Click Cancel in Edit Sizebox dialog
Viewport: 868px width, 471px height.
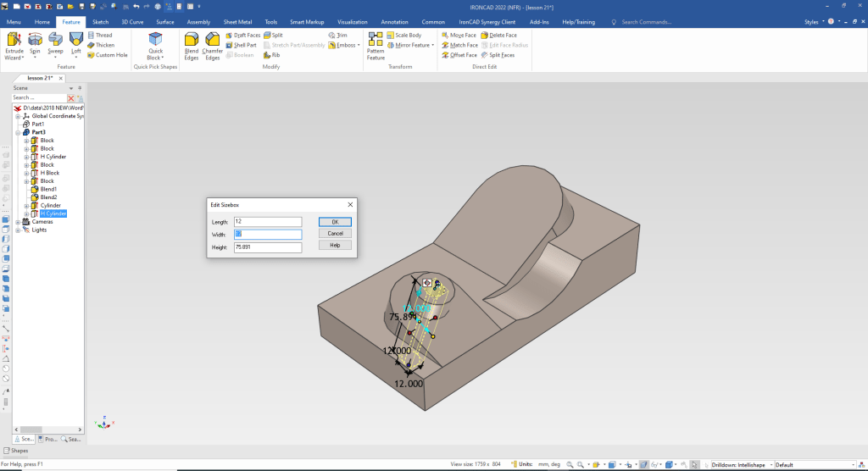coord(335,233)
